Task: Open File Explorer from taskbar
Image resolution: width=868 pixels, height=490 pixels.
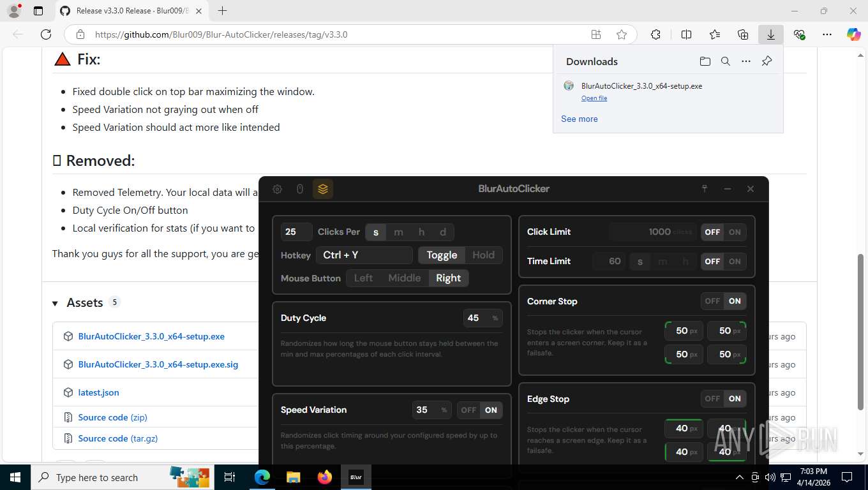Action: coord(293,477)
